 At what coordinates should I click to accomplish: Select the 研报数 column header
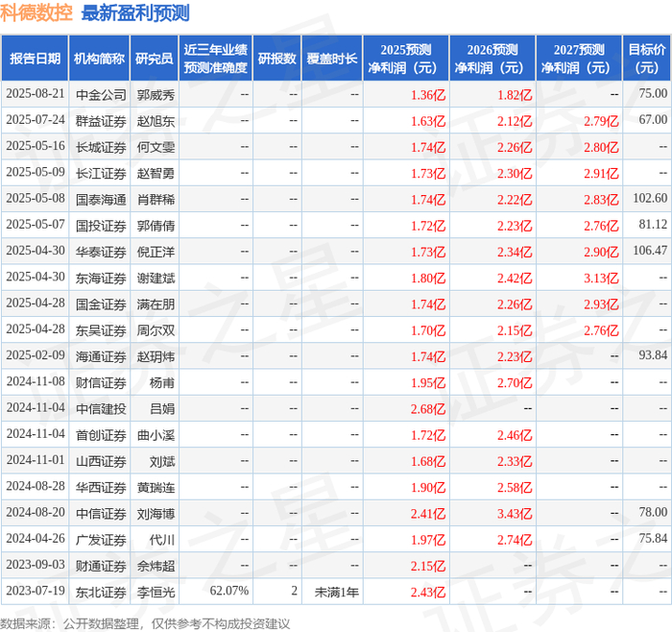pyautogui.click(x=277, y=59)
